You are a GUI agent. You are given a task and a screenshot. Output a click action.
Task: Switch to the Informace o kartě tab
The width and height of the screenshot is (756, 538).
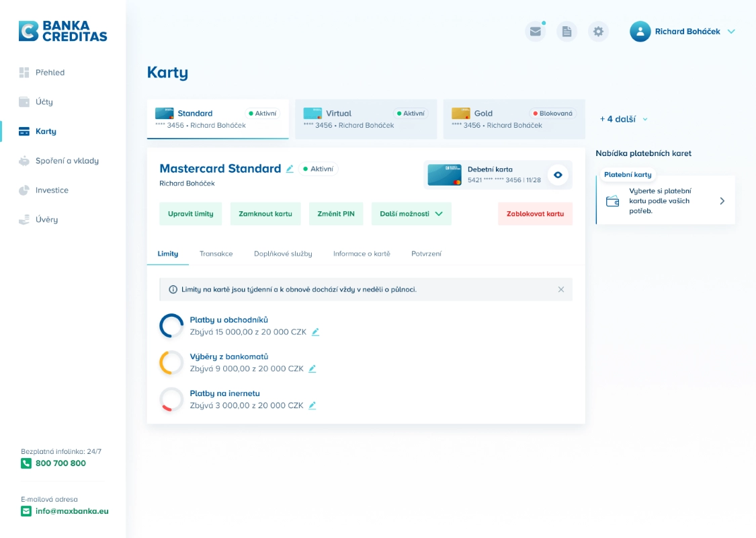(x=362, y=254)
